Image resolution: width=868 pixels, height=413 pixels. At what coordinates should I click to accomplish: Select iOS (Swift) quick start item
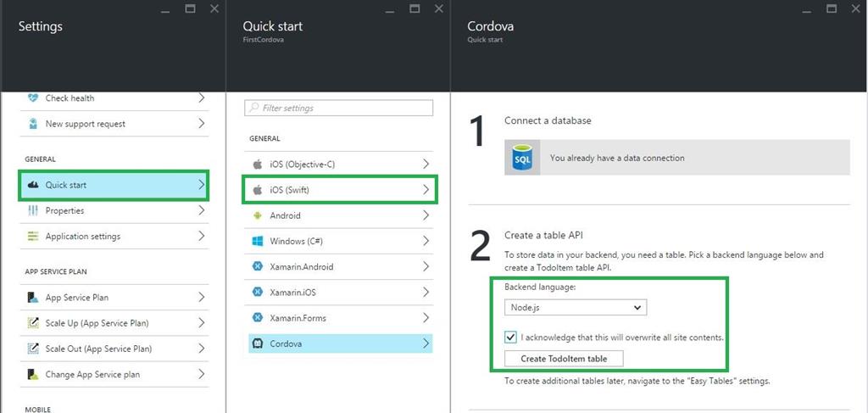pos(340,190)
